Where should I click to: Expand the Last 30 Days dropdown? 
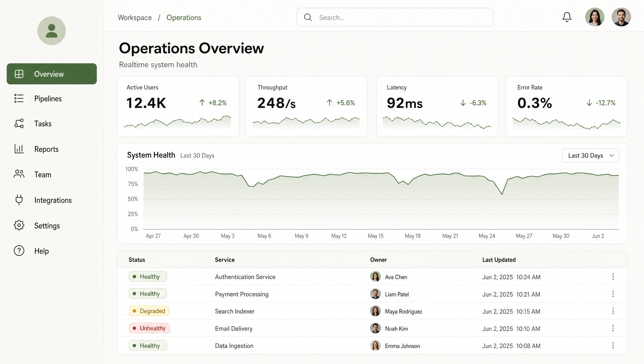(x=591, y=155)
